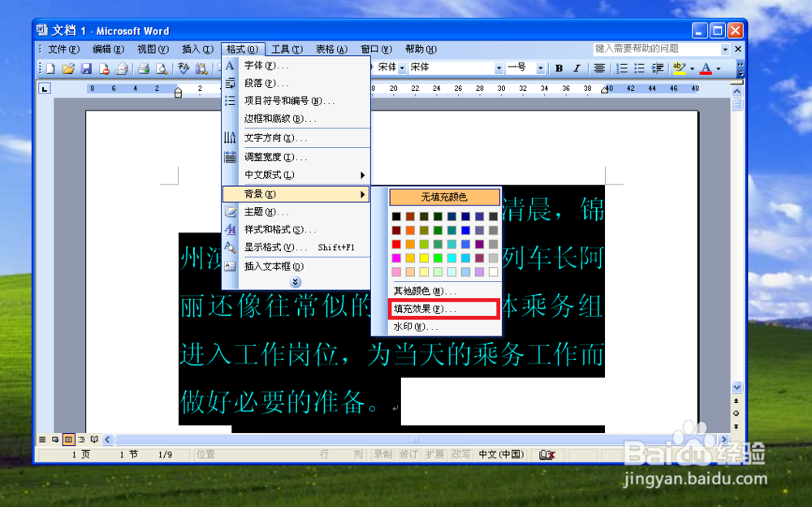Screen dimensions: 812x507
Task: Toggle 扩展 extend selection in status bar
Action: pyautogui.click(x=434, y=455)
